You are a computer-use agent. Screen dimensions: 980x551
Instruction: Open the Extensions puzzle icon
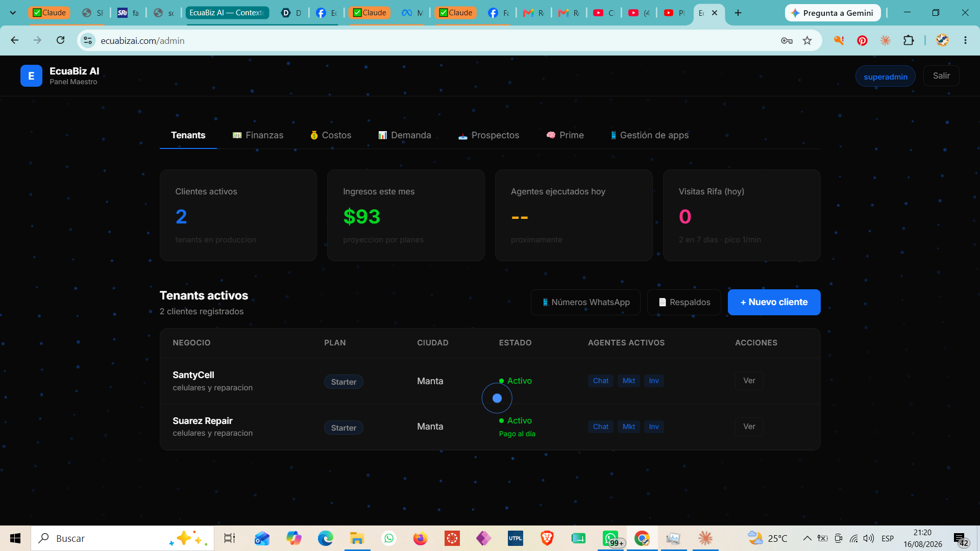[x=909, y=40]
